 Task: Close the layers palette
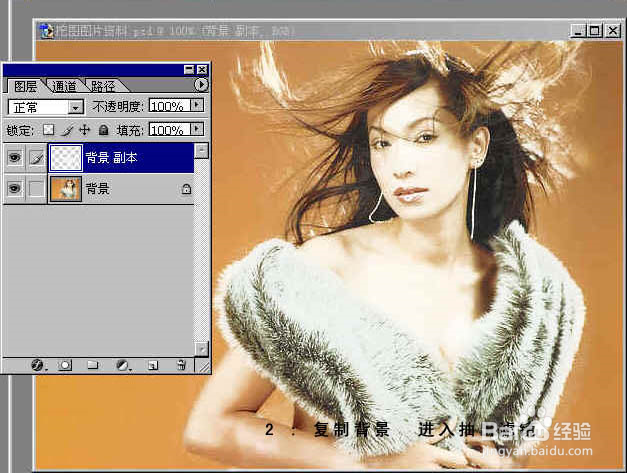point(202,70)
